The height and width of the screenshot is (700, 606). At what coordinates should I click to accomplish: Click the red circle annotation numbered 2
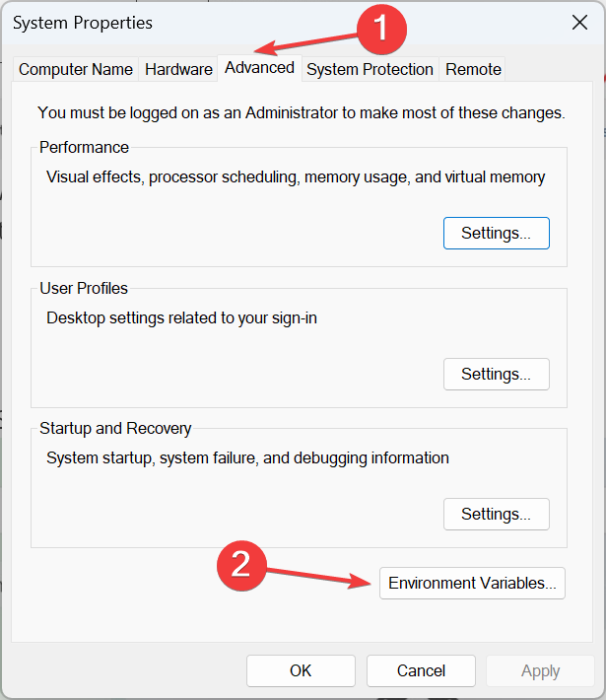(241, 565)
